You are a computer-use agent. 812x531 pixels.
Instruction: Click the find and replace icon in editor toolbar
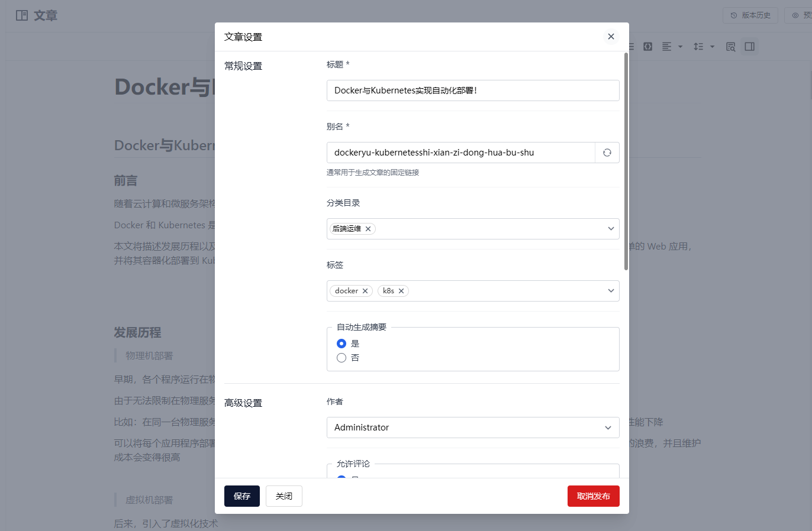(731, 47)
